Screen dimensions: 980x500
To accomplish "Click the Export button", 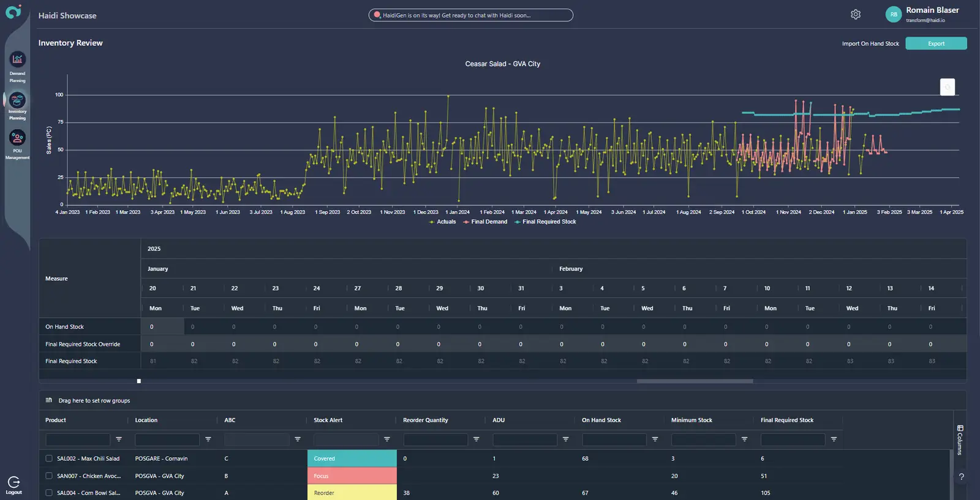I will [935, 43].
